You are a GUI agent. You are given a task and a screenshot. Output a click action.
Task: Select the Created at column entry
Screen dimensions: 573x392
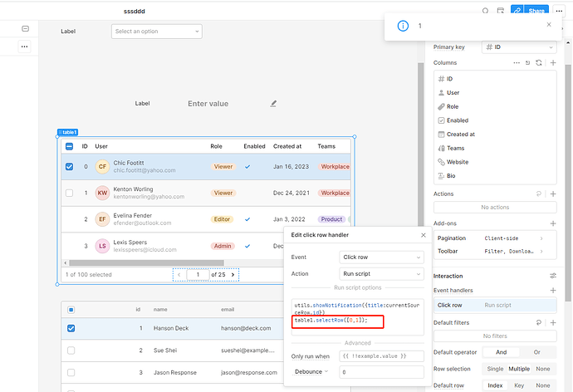coord(495,135)
